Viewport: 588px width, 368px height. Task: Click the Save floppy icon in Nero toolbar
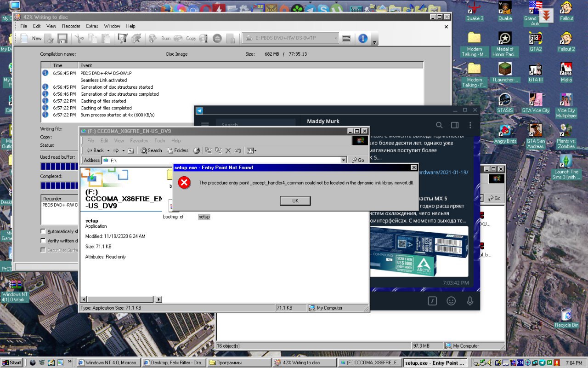pyautogui.click(x=62, y=39)
